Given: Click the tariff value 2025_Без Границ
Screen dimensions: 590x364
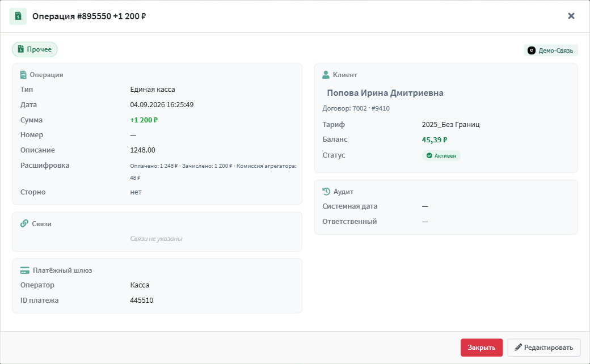Looking at the screenshot, I should click(x=451, y=125).
